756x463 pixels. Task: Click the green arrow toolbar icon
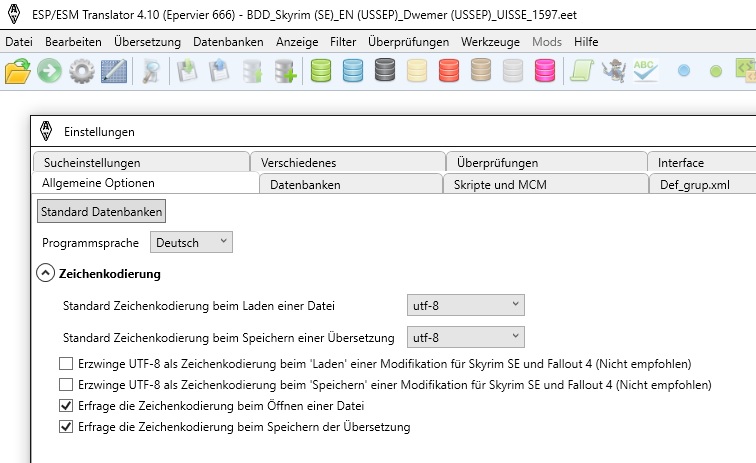(50, 72)
